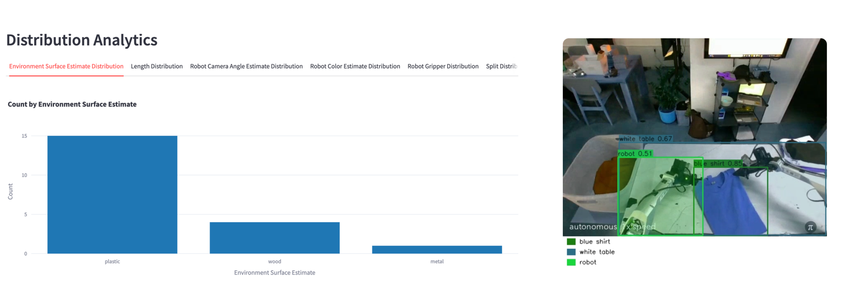
Task: Open the Robot Camera Angle Estimate Distribution tab
Action: click(246, 66)
